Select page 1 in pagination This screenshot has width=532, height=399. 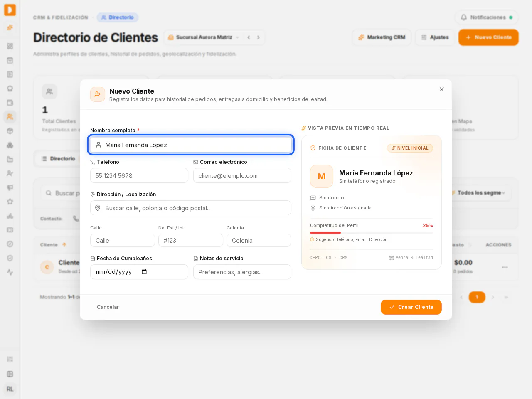click(x=477, y=297)
